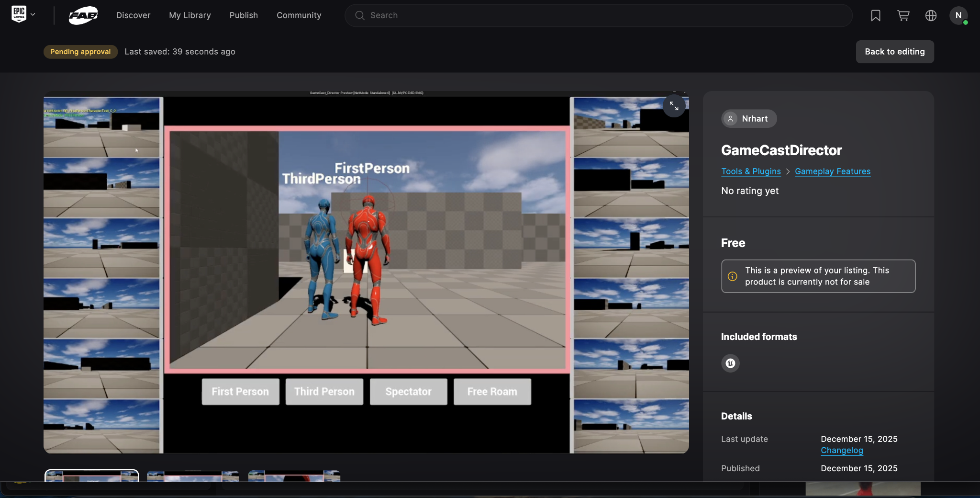The height and width of the screenshot is (498, 980).
Task: Open the Discover menu
Action: pyautogui.click(x=133, y=15)
